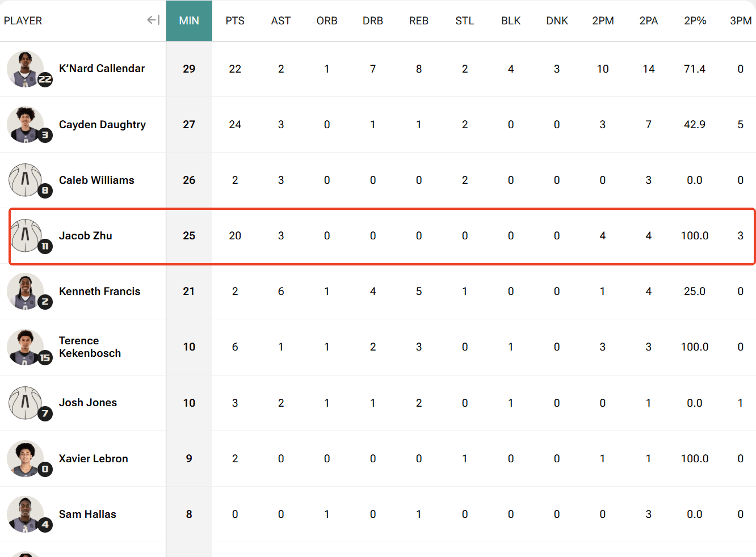Open Josh Jones' placeholder avatar
Screen dimensions: 756x557
[x=25, y=402]
